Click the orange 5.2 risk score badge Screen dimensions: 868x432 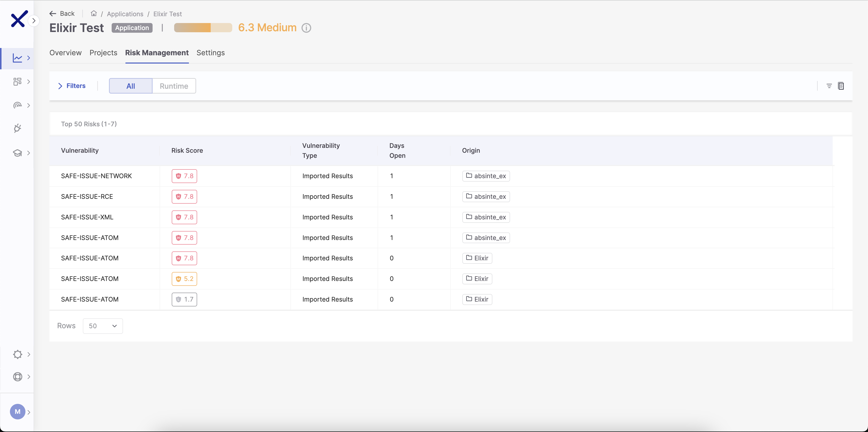coord(184,279)
